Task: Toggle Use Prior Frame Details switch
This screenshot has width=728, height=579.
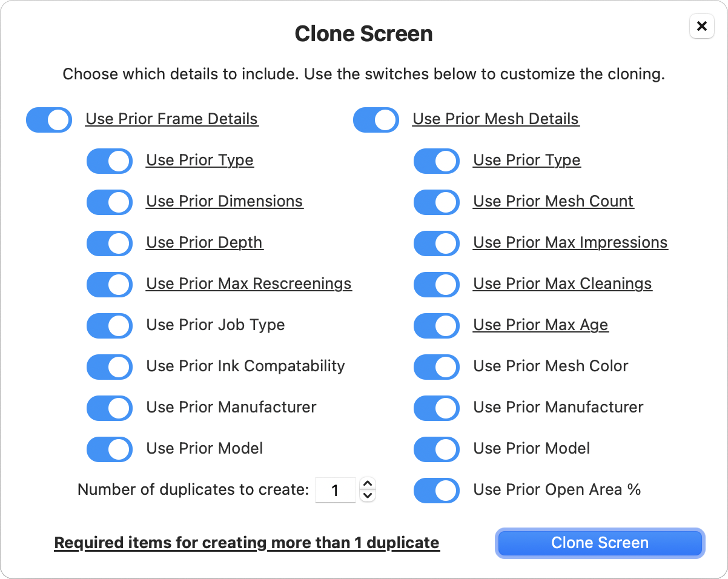Action: pyautogui.click(x=49, y=119)
